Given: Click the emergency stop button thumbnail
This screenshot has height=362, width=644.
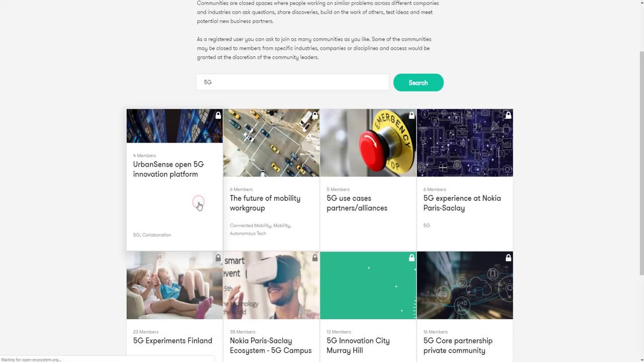Looking at the screenshot, I should (368, 143).
